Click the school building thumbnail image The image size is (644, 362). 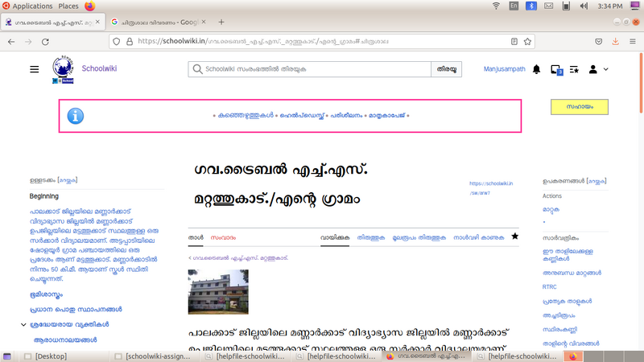pos(218,292)
